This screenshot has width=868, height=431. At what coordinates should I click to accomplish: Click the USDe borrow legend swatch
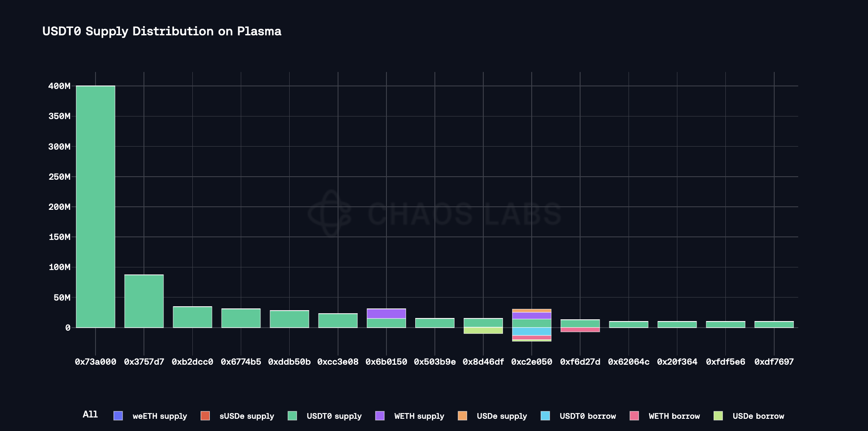click(718, 416)
